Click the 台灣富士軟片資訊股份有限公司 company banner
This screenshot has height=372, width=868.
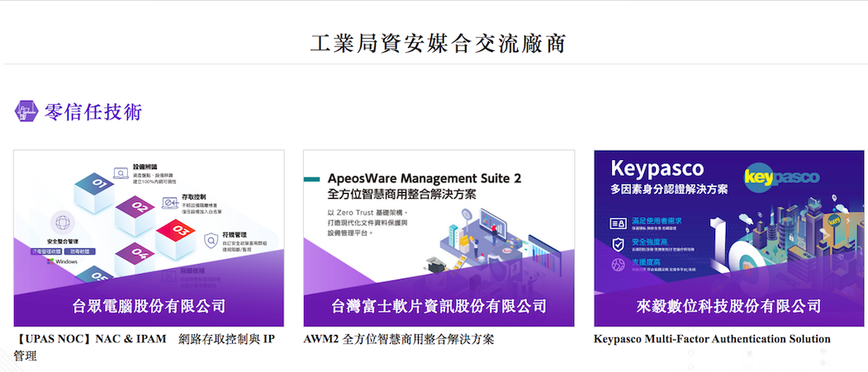439,306
